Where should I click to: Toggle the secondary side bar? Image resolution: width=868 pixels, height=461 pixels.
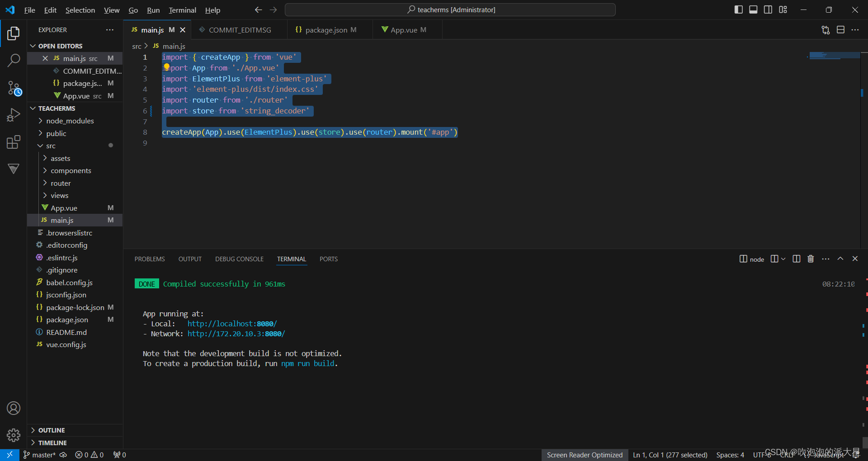768,9
